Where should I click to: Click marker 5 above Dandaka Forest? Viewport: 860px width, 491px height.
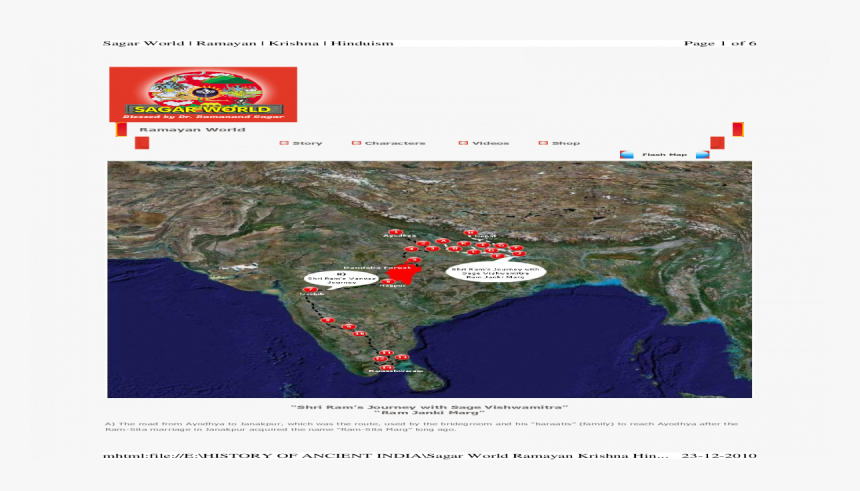[415, 259]
